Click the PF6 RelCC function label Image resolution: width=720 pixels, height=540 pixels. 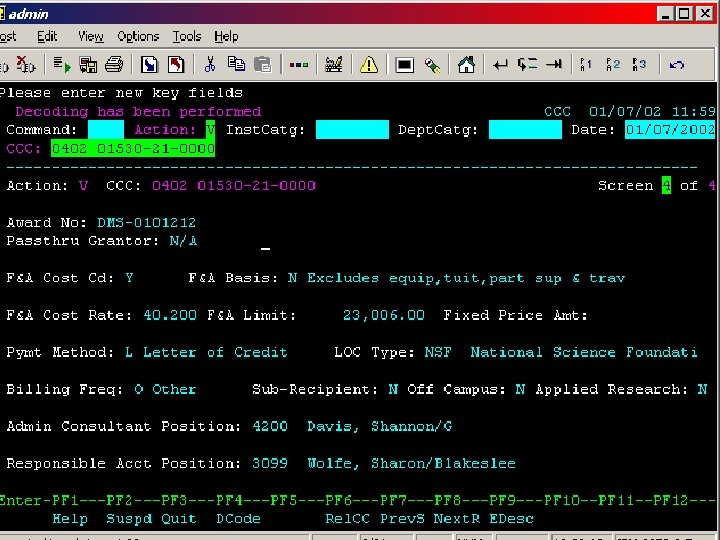(348, 518)
